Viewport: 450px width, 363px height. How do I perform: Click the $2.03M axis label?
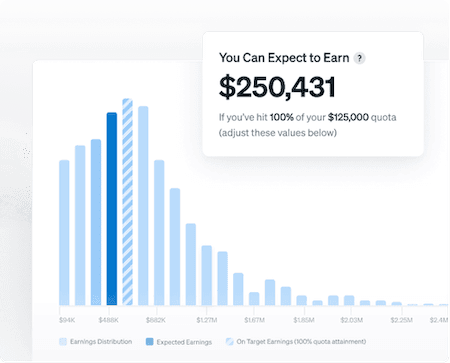[x=351, y=320]
